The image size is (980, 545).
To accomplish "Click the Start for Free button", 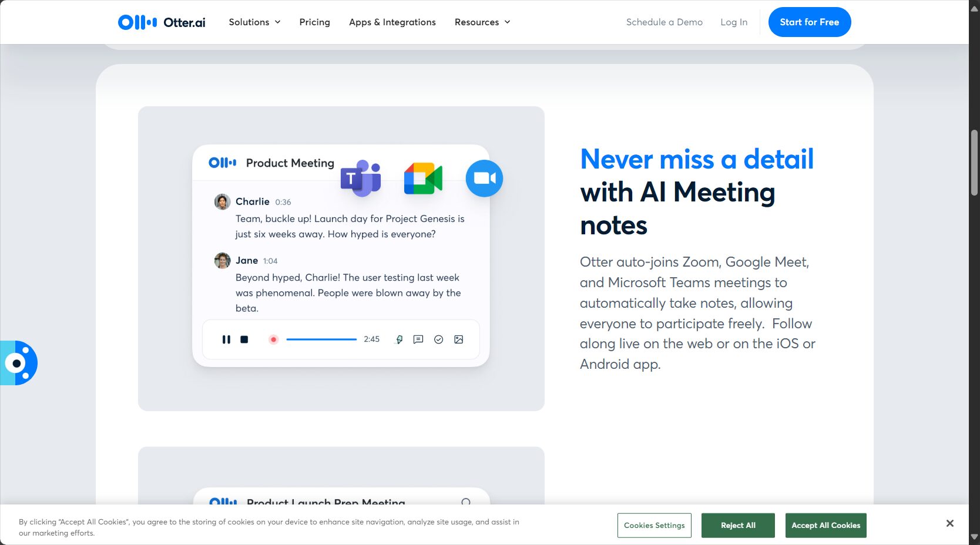I will [809, 22].
